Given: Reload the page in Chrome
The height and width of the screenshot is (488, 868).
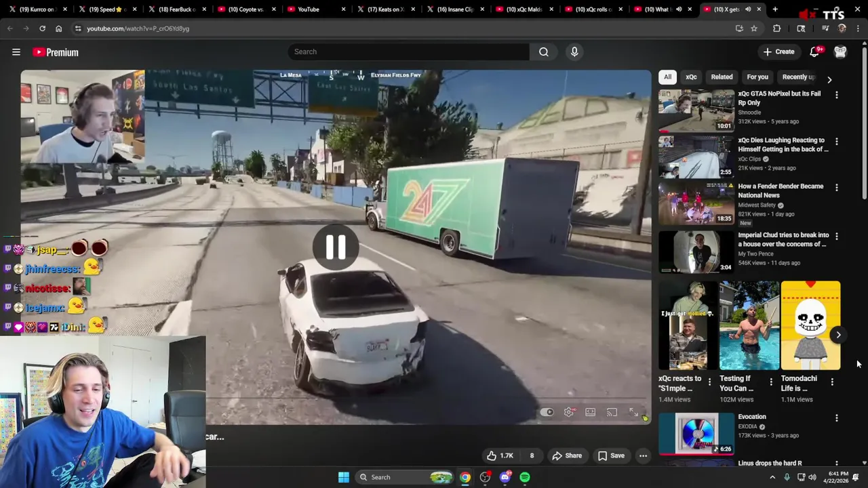Looking at the screenshot, I should point(42,28).
